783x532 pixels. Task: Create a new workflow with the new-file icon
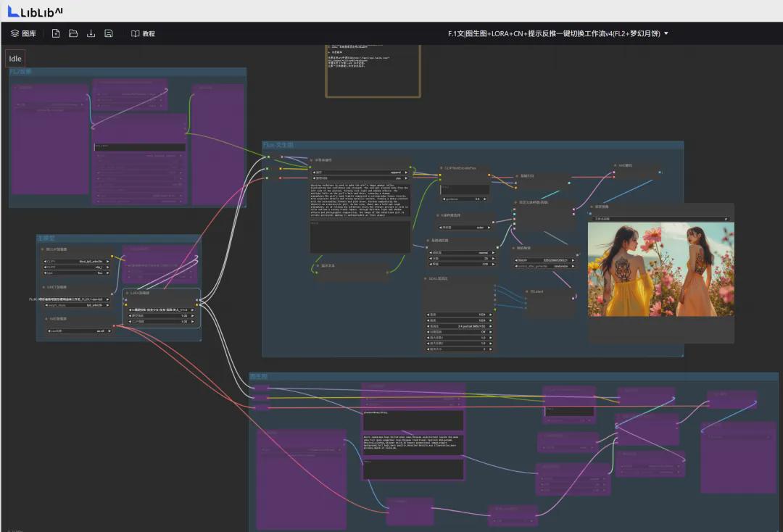pyautogui.click(x=56, y=33)
